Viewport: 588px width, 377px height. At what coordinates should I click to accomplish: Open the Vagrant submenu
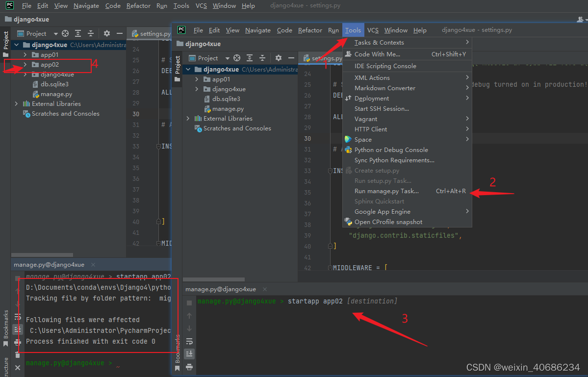407,119
